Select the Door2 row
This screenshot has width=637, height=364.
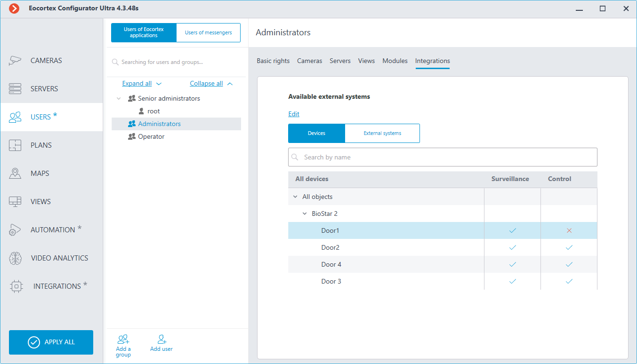[x=443, y=247]
